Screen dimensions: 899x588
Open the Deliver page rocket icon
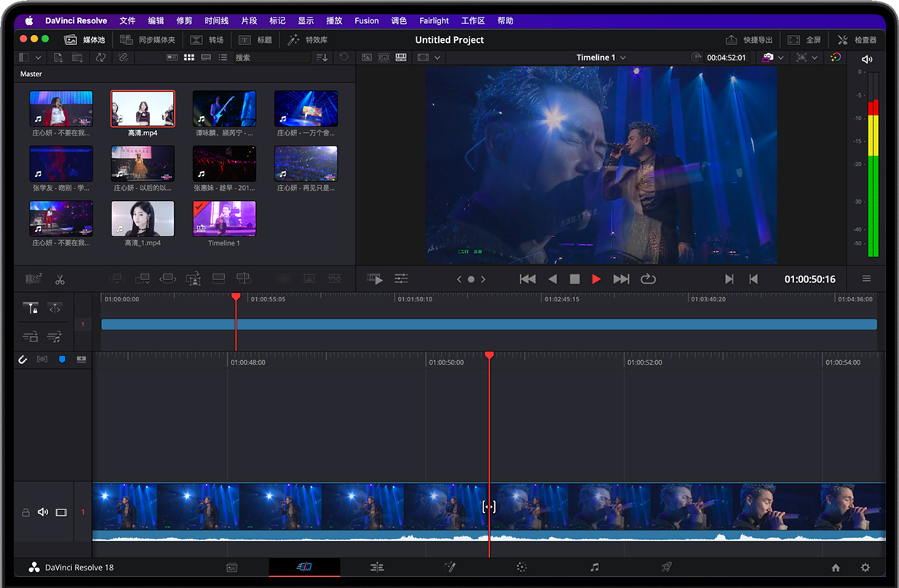(x=666, y=567)
